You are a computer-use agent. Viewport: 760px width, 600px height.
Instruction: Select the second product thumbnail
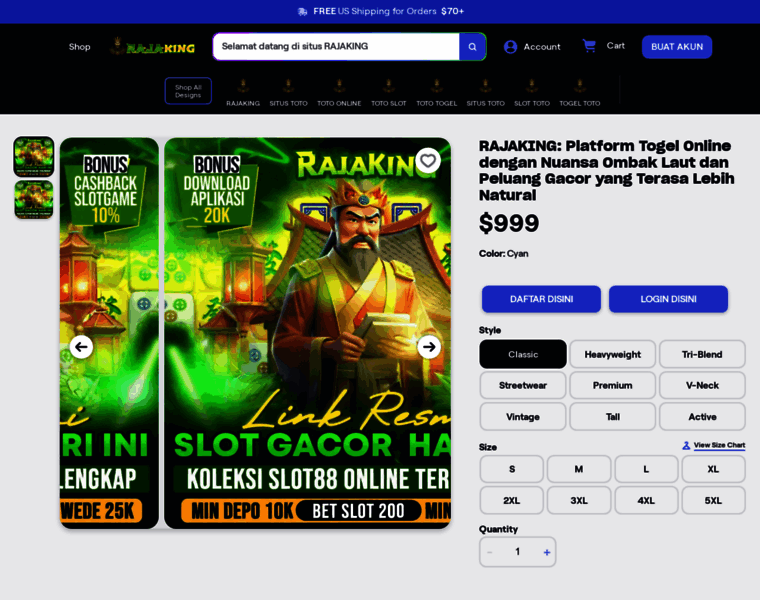click(33, 199)
